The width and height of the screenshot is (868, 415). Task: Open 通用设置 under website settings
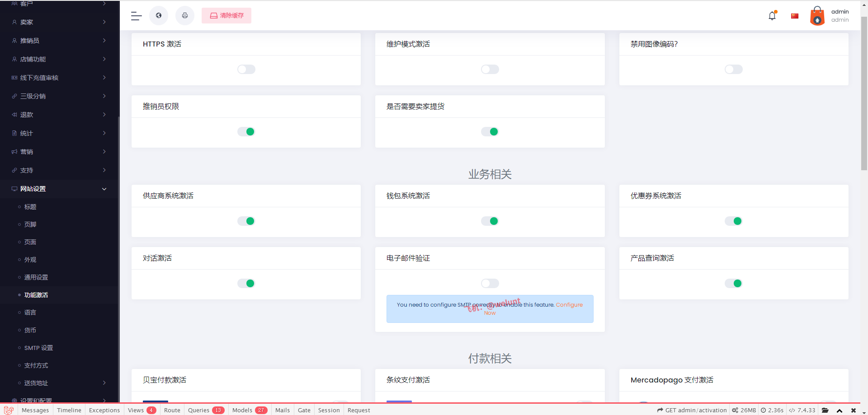(x=59, y=277)
